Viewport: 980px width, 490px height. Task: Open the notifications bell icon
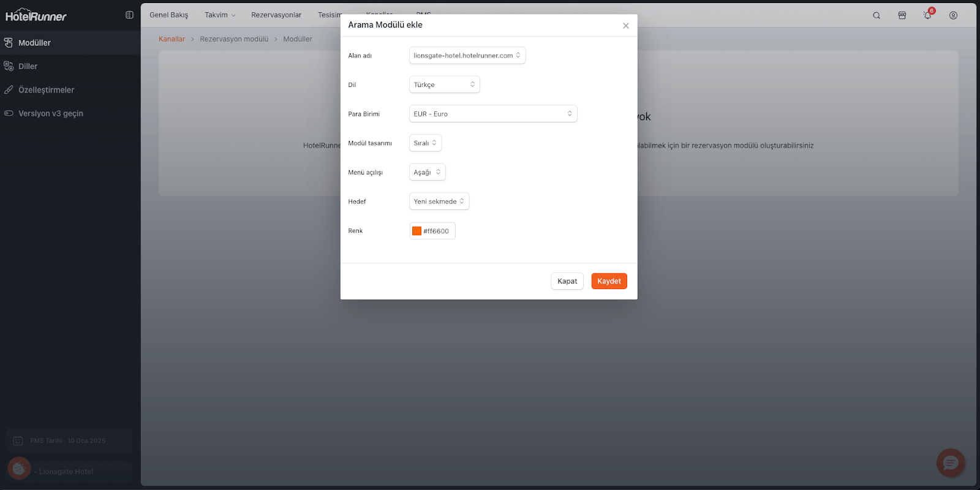pos(927,15)
